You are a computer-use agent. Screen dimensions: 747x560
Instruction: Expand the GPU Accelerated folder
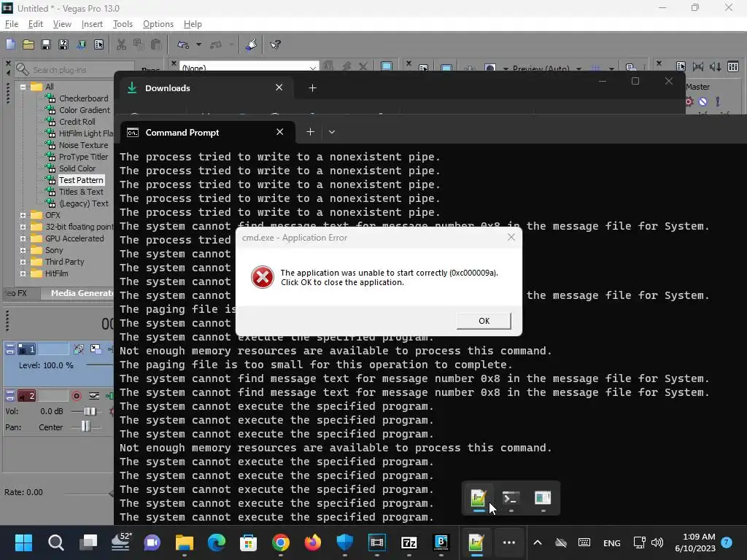pos(23,238)
